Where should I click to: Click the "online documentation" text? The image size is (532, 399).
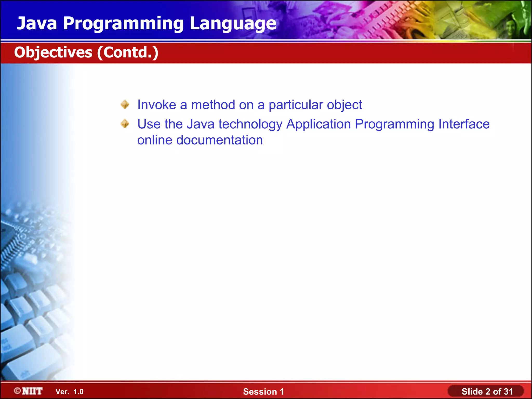tap(200, 140)
